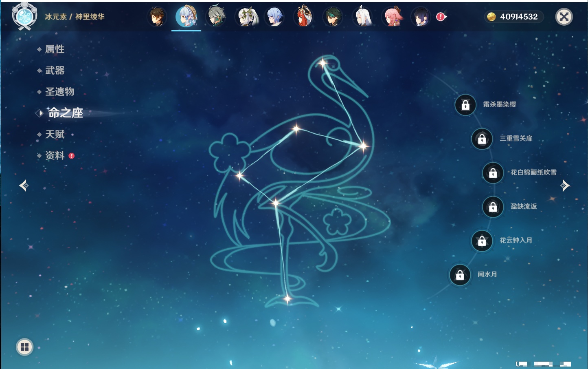Open the 资料 profile tab
Screen dimensions: 588x369
click(55, 156)
